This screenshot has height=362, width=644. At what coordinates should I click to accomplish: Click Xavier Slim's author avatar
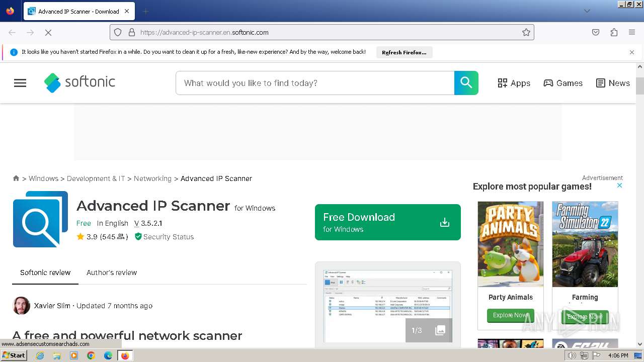[21, 306]
